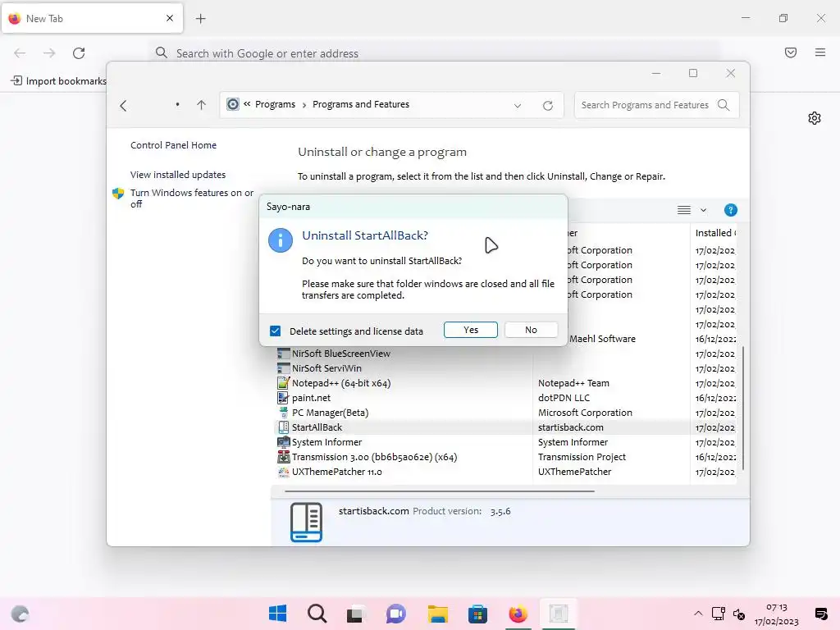Open Help with the blue question icon

[x=731, y=210]
